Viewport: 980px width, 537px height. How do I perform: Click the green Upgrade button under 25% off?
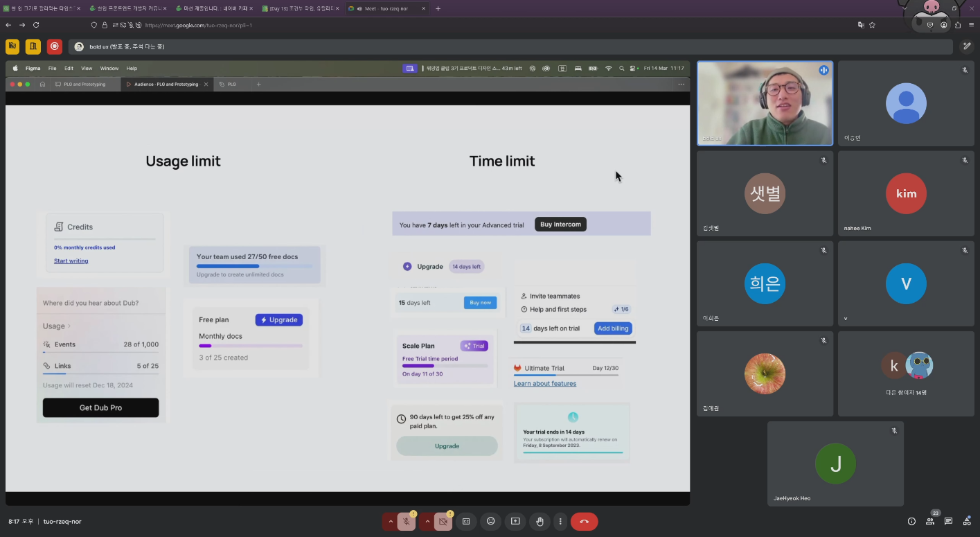447,446
